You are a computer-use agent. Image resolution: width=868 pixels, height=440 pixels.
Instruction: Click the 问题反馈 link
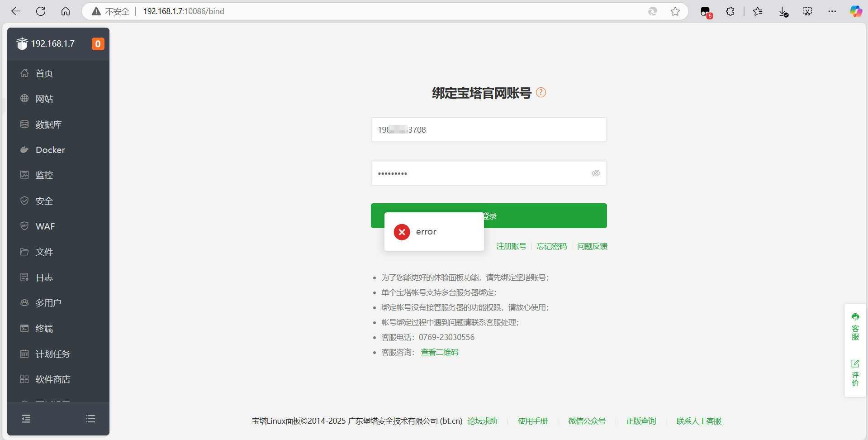592,246
